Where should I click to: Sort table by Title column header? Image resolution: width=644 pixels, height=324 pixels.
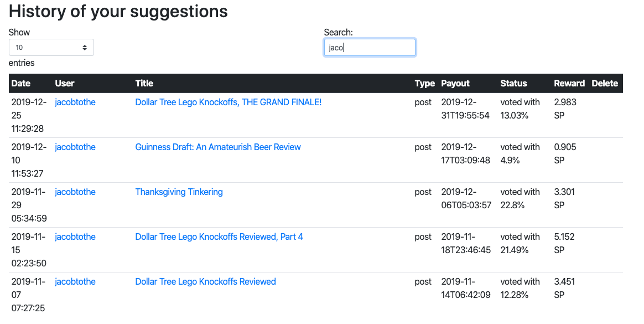pyautogui.click(x=144, y=84)
